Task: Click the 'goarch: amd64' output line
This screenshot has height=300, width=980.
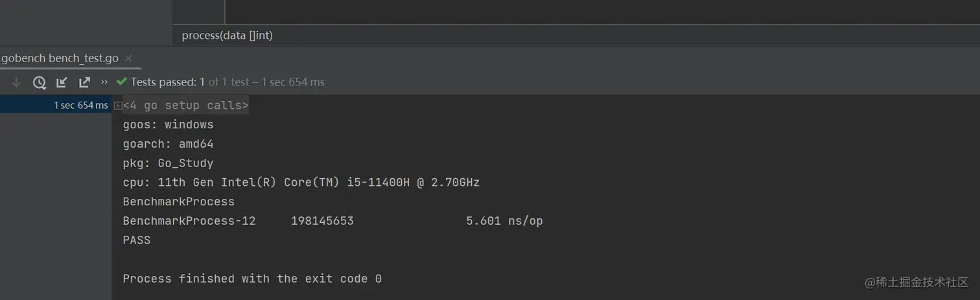Action: pos(169,144)
